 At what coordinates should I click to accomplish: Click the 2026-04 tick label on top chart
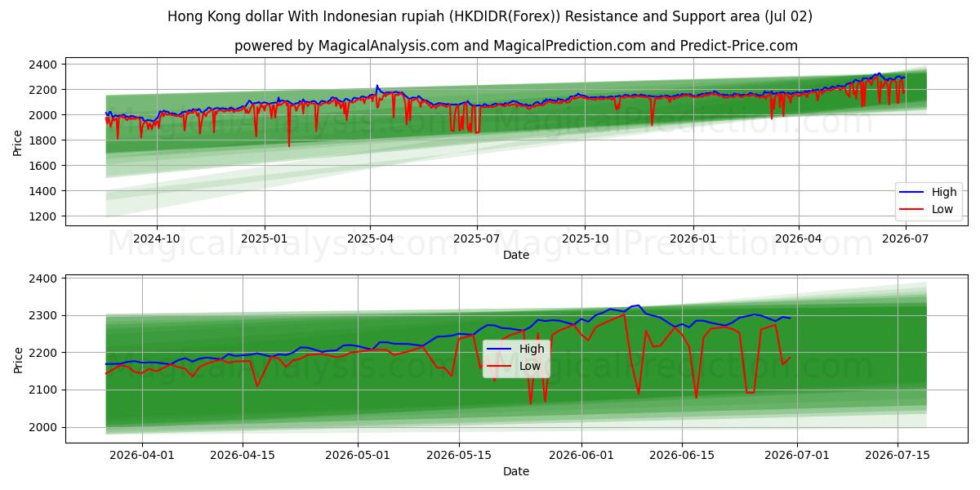pyautogui.click(x=798, y=239)
